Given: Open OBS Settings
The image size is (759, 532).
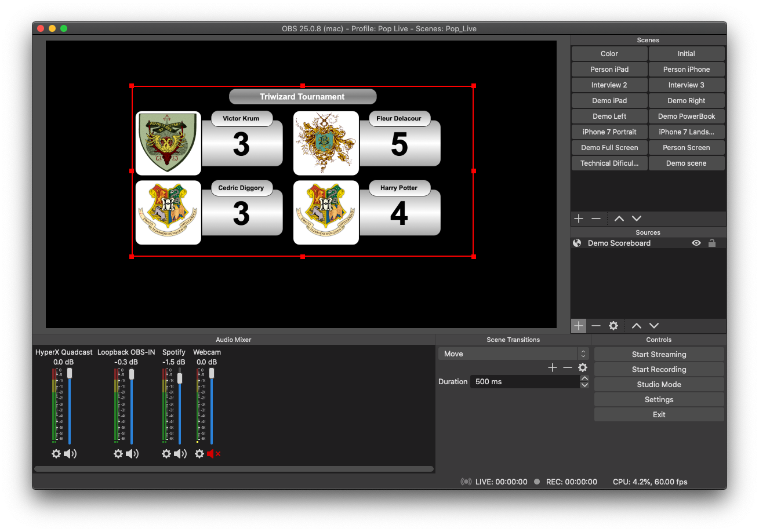Looking at the screenshot, I should tap(659, 400).
